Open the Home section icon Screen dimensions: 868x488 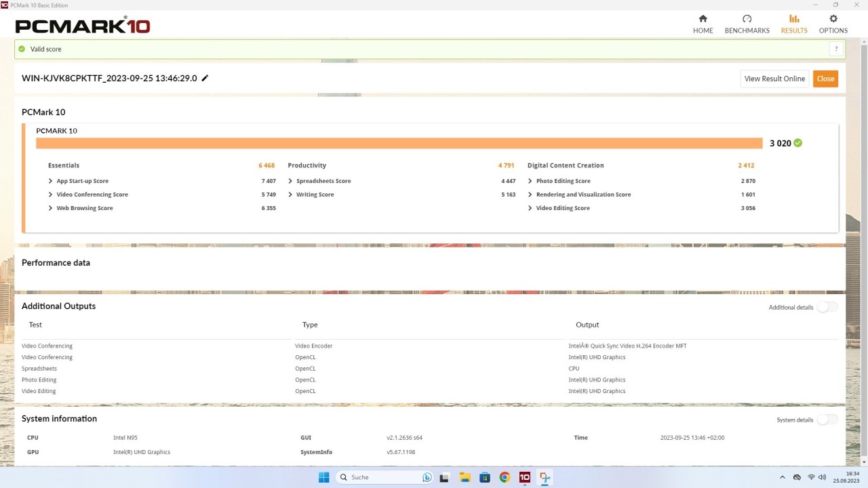point(703,19)
